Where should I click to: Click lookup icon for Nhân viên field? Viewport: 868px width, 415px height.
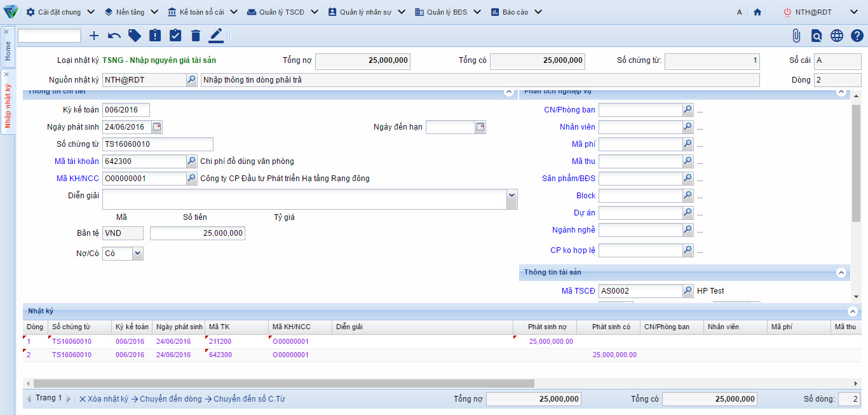click(688, 127)
